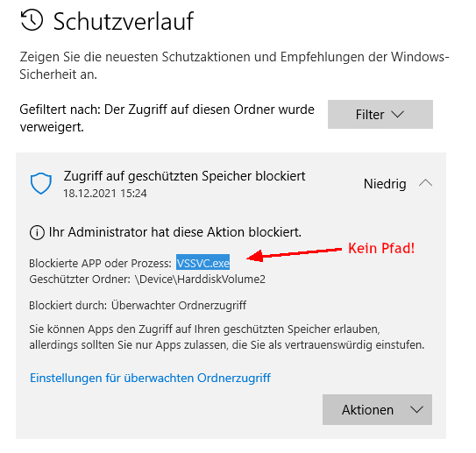Open Einstellungen für überwachten Ordnerzugriff link

point(150,378)
